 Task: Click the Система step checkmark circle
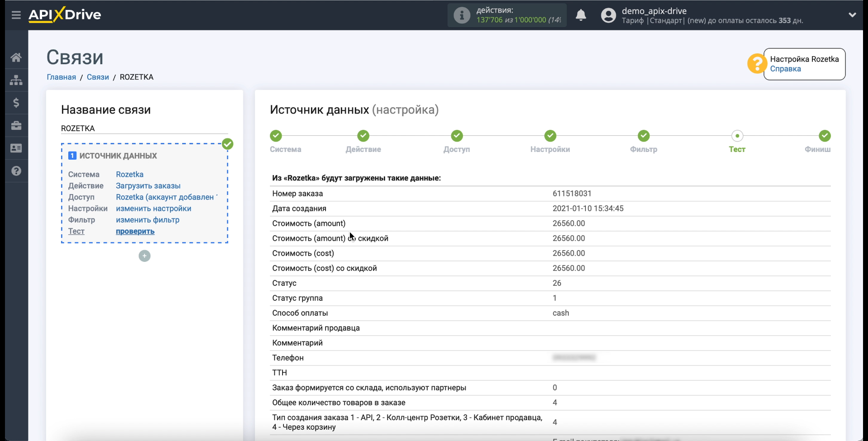pos(276,136)
